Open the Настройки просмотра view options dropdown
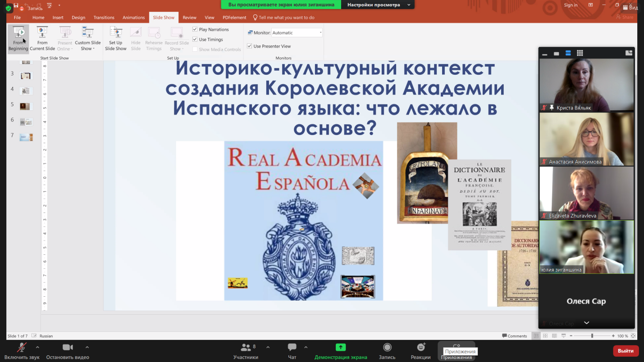 click(x=379, y=5)
